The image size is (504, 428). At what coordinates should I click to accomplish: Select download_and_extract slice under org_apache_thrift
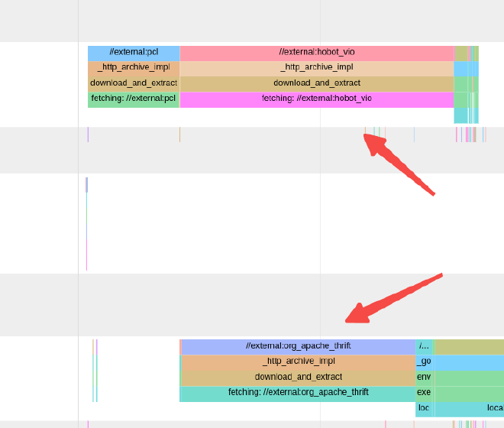299,378
